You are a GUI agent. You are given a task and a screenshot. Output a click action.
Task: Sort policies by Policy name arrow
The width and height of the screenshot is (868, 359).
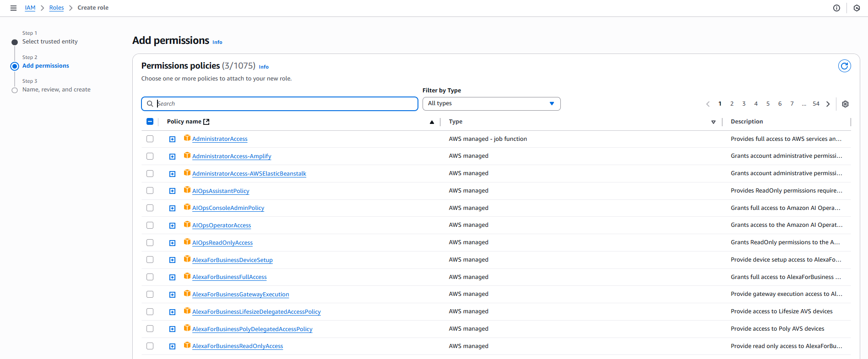[x=431, y=122]
